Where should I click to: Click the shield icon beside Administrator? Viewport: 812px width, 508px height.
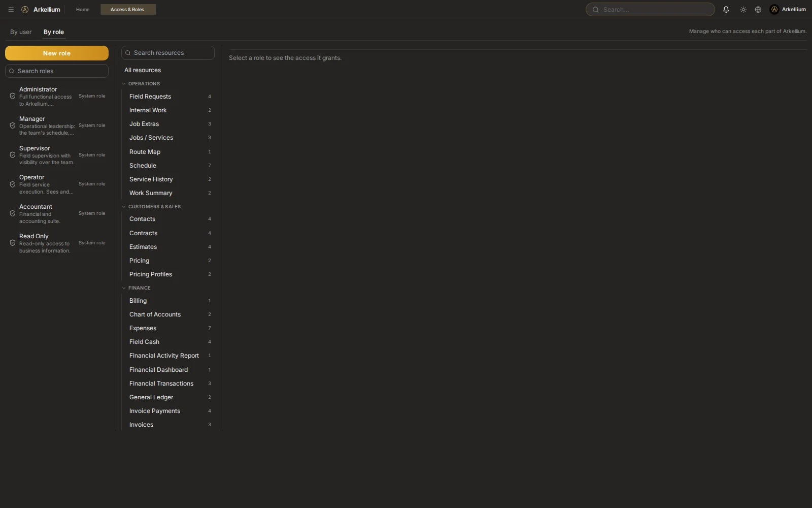[13, 96]
